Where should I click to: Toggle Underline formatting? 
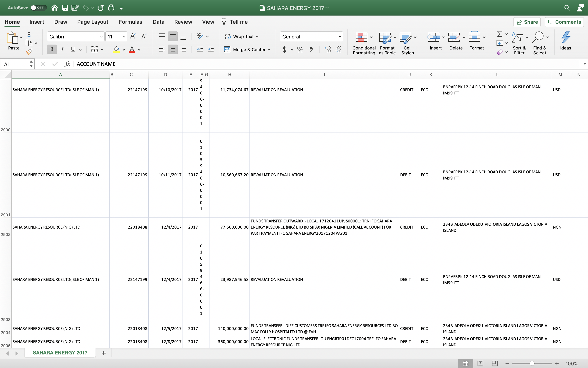pyautogui.click(x=73, y=49)
